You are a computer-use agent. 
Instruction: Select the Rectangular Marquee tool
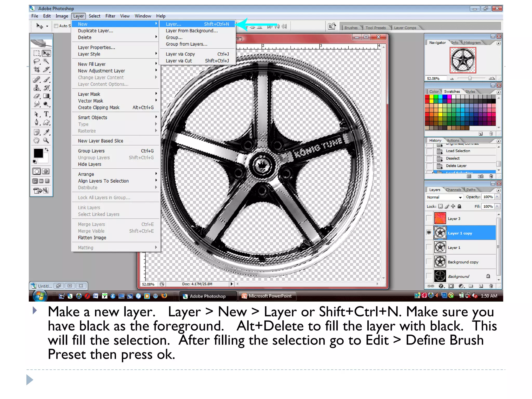click(37, 53)
